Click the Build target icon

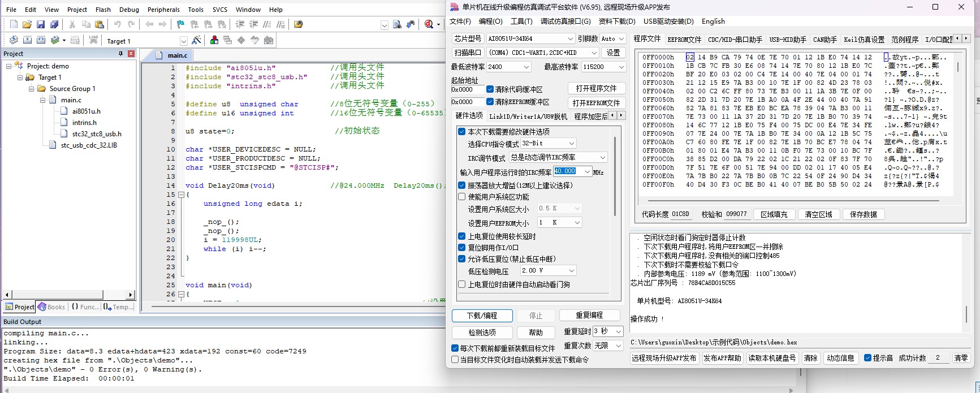pyautogui.click(x=27, y=40)
